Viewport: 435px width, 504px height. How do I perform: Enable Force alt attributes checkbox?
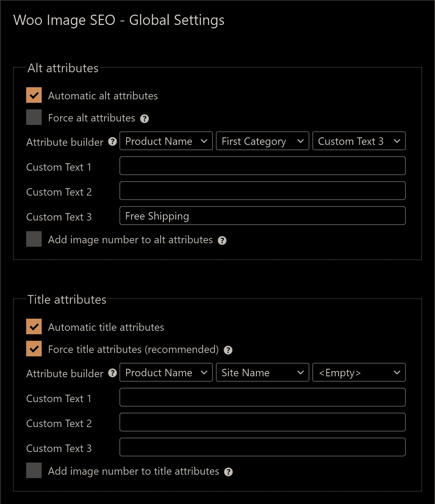pyautogui.click(x=34, y=117)
